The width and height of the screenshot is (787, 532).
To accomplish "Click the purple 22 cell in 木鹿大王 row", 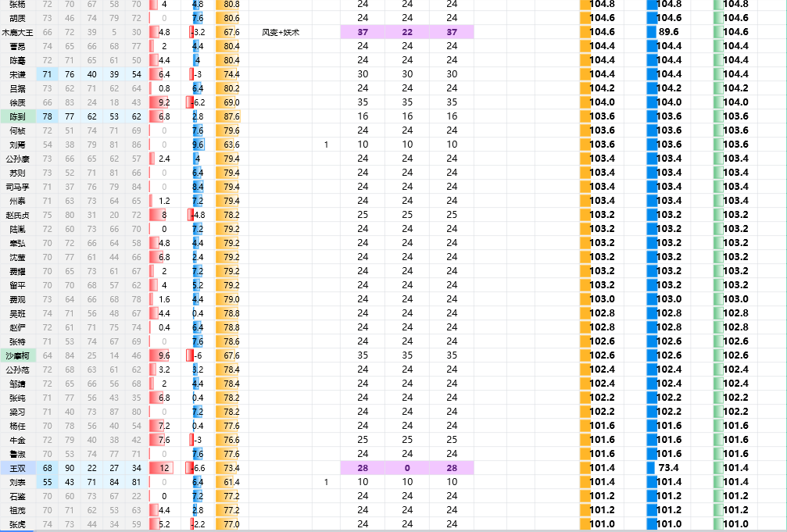I will click(x=407, y=32).
